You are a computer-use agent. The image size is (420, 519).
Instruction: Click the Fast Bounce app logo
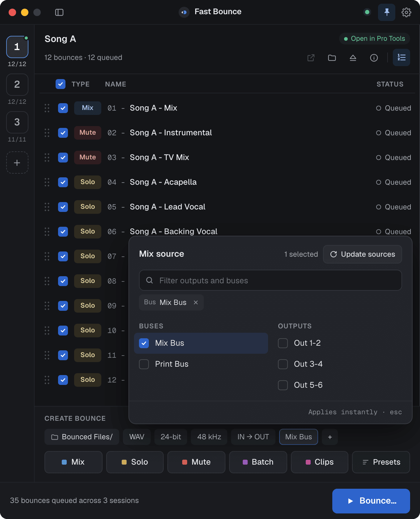184,12
